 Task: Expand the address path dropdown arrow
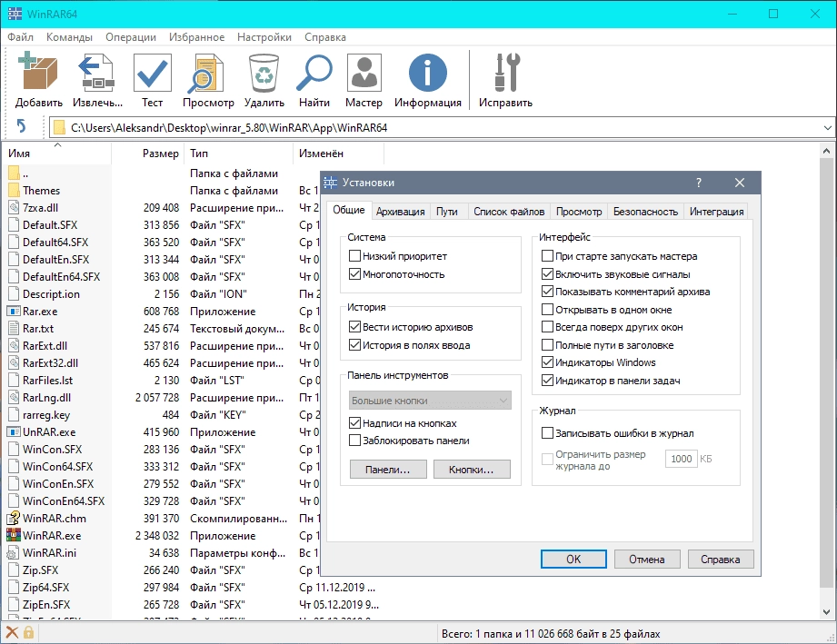tap(827, 127)
